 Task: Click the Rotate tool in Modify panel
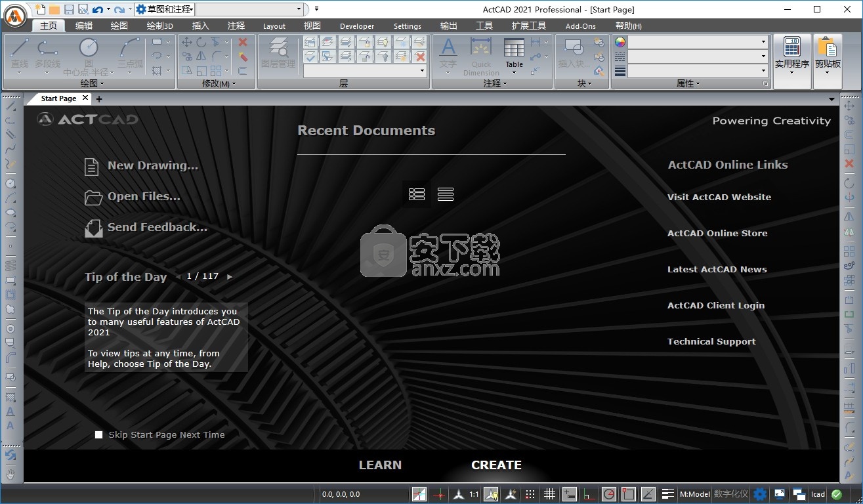201,42
